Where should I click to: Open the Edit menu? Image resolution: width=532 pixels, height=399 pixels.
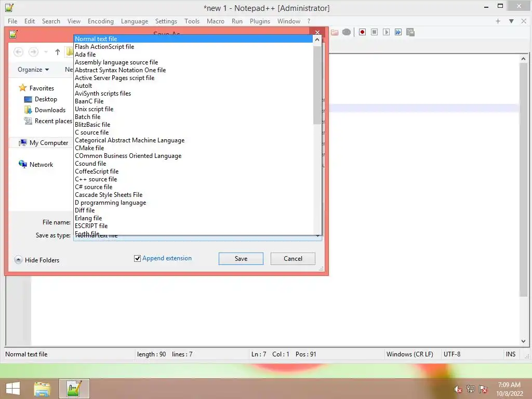[30, 21]
